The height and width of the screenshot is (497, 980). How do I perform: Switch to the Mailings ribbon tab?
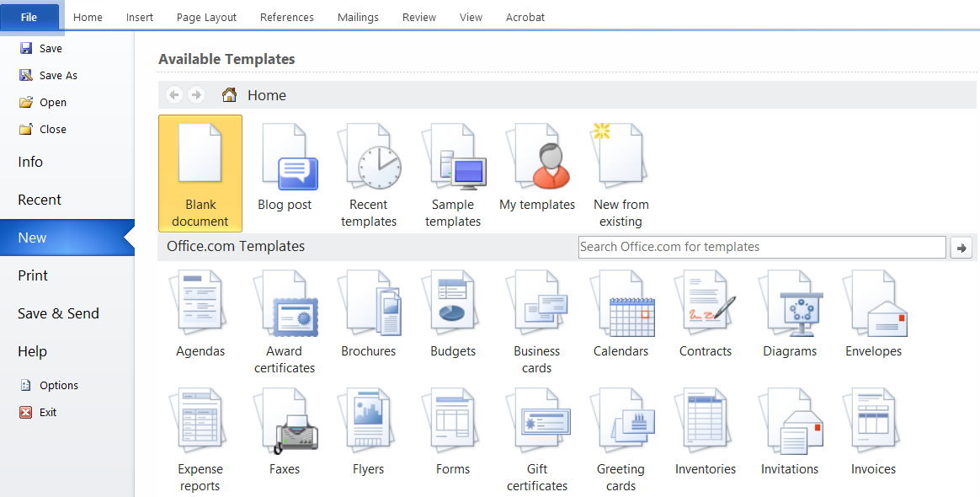tap(357, 17)
